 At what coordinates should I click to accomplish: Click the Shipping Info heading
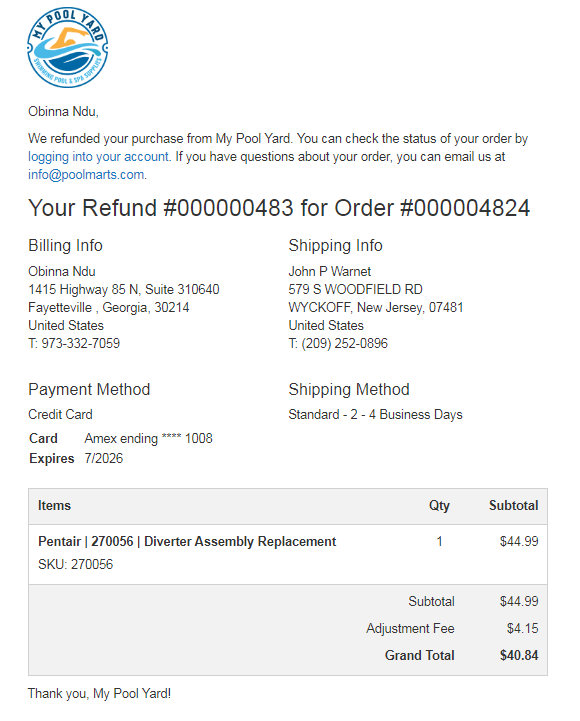pyautogui.click(x=335, y=246)
